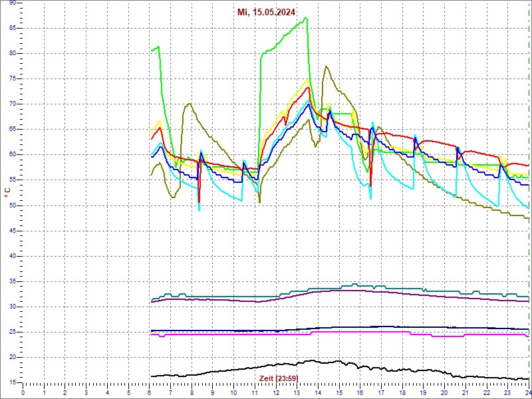Click hour 6 on the time axis
This screenshot has width=532, height=399.
149,392
